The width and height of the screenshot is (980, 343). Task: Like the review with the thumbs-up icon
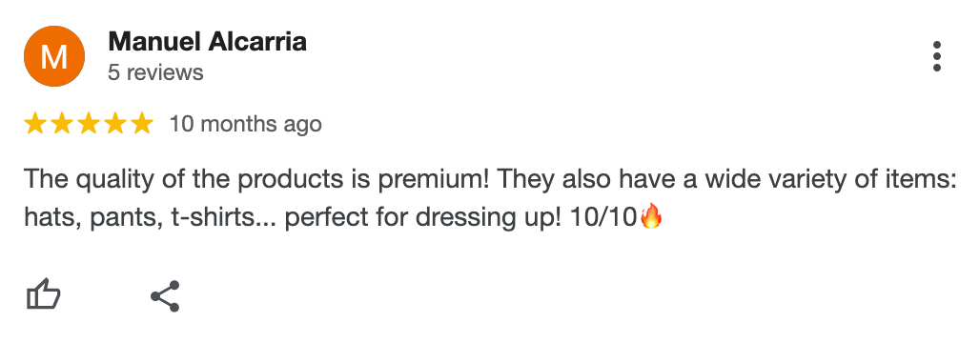tap(44, 295)
